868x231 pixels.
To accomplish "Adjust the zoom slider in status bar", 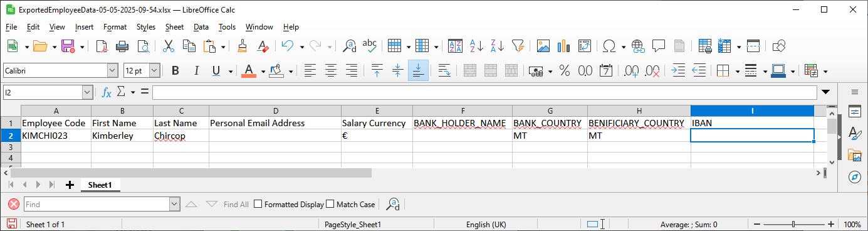I will point(794,224).
